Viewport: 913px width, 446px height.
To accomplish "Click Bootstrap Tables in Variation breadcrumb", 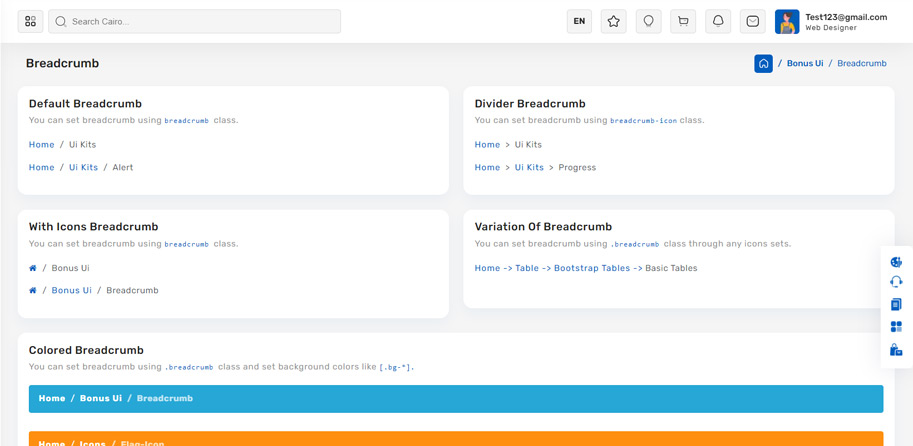I will point(592,268).
